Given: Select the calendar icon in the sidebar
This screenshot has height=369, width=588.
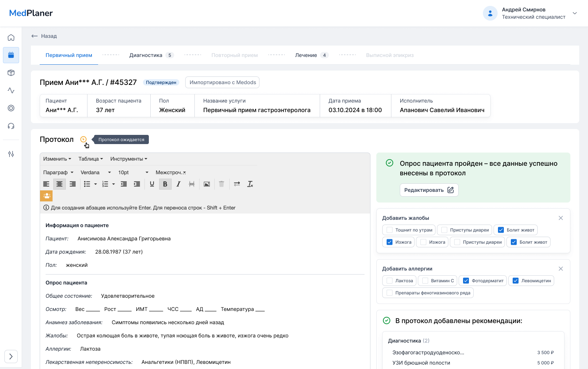Looking at the screenshot, I should (x=11, y=55).
